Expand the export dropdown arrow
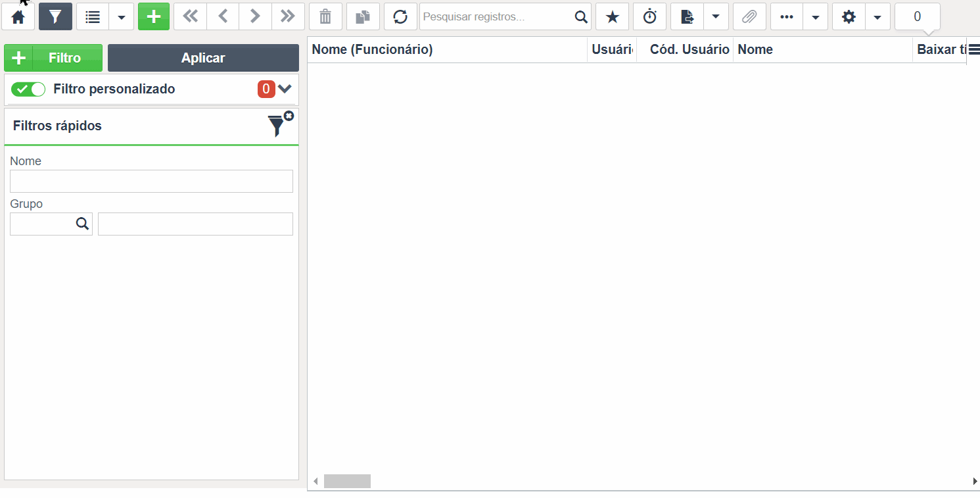The width and height of the screenshot is (980, 498). [x=716, y=17]
